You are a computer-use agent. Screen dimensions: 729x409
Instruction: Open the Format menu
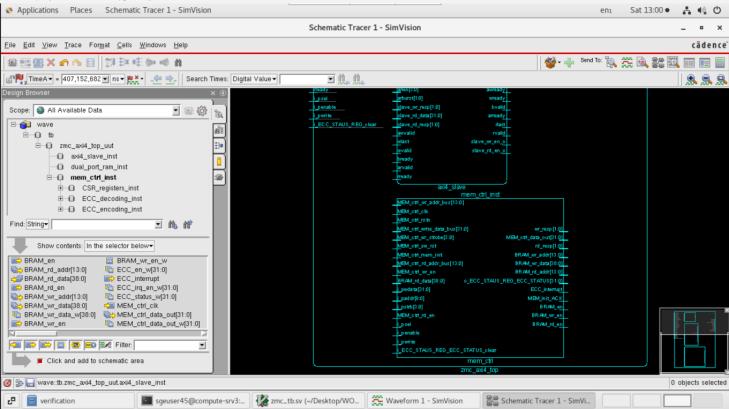(x=99, y=45)
